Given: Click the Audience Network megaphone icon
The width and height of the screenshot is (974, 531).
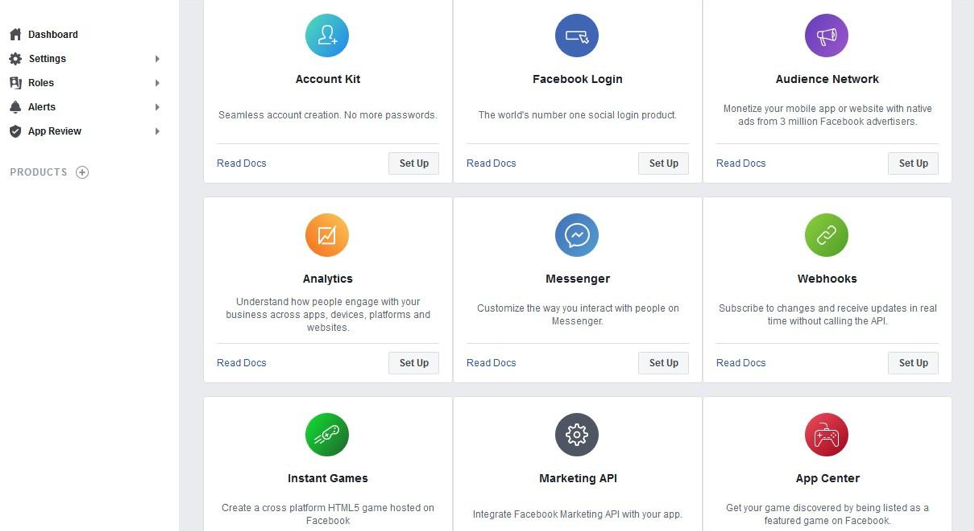Looking at the screenshot, I should click(x=826, y=35).
